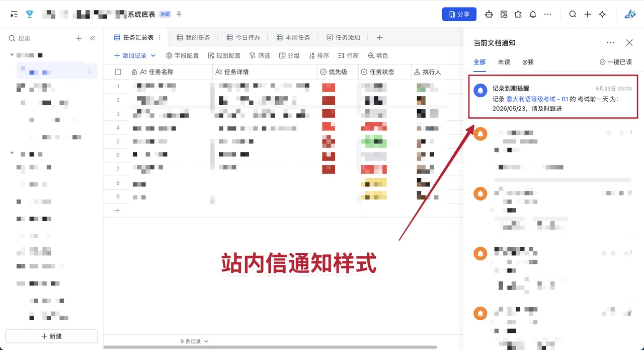Open the 优先级 column header
This screenshot has height=350, width=644.
click(x=338, y=72)
